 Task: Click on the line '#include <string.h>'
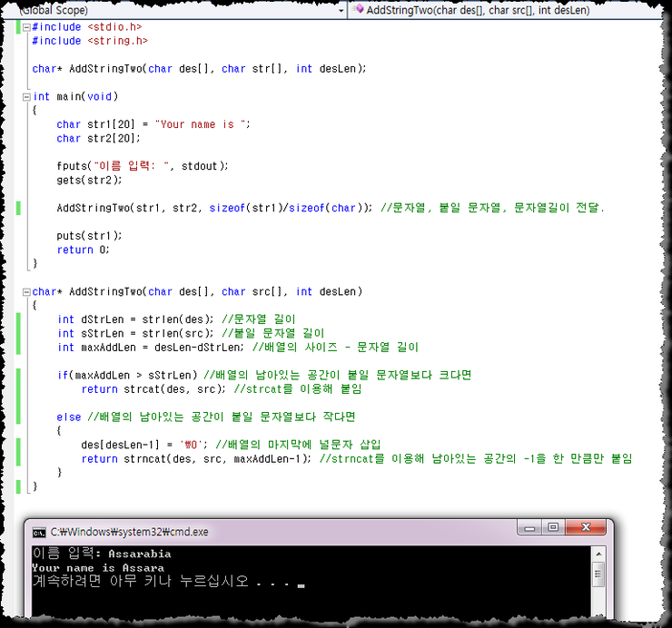[x=90, y=41]
